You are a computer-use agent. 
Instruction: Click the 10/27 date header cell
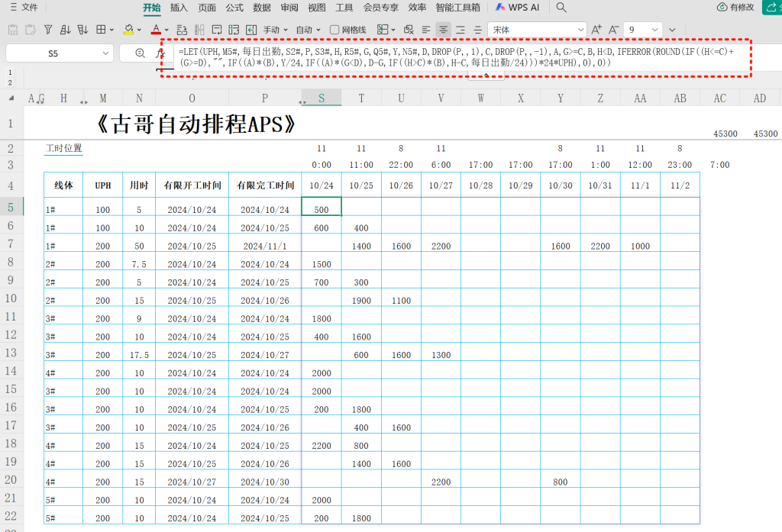[441, 185]
